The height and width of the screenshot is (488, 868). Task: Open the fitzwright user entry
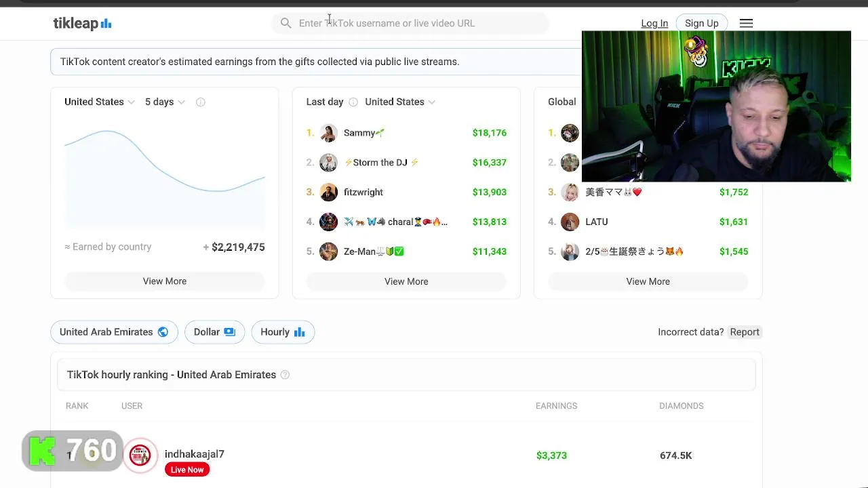(x=363, y=192)
